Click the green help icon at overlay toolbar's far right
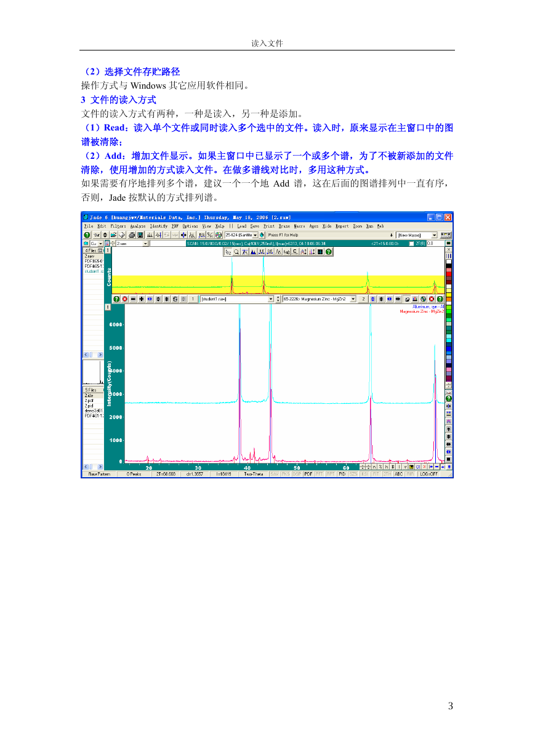 tap(440, 299)
